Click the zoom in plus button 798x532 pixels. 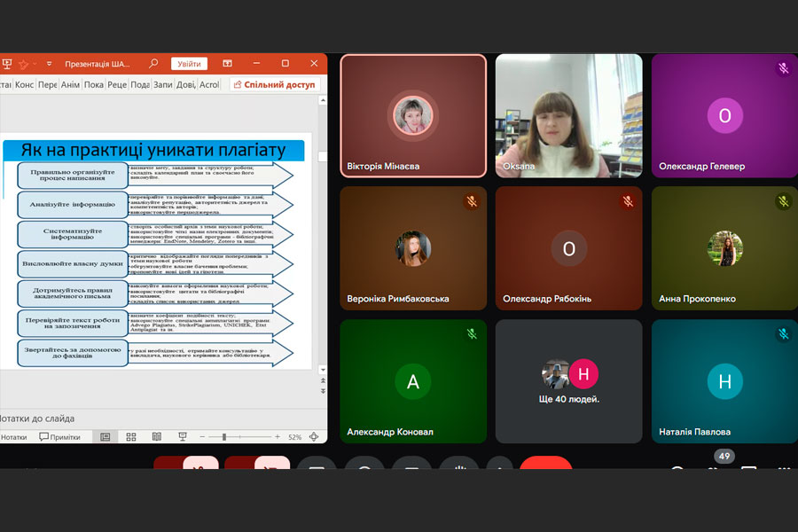pyautogui.click(x=278, y=437)
